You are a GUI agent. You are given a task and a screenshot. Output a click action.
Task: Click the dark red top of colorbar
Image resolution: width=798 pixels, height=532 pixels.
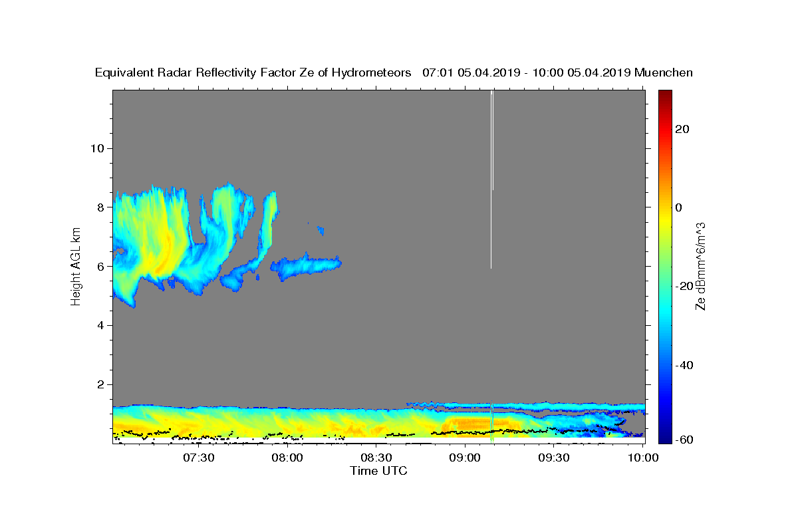pos(664,94)
